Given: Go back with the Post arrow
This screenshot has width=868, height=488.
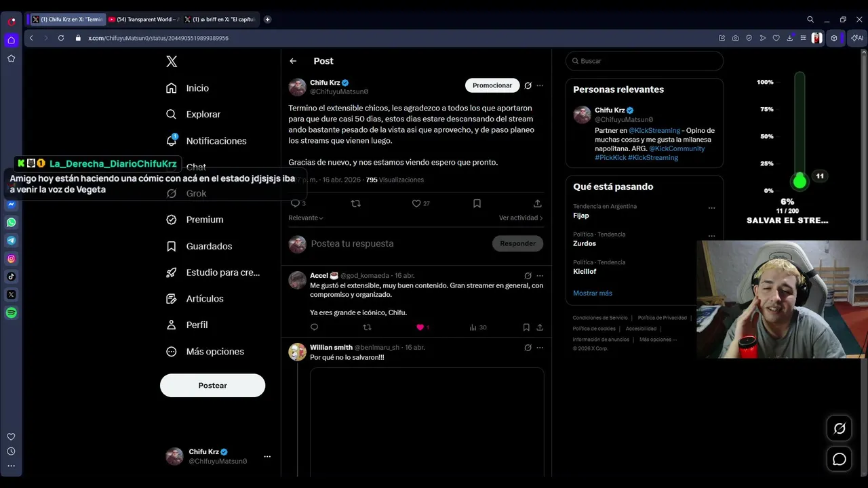Looking at the screenshot, I should 293,61.
